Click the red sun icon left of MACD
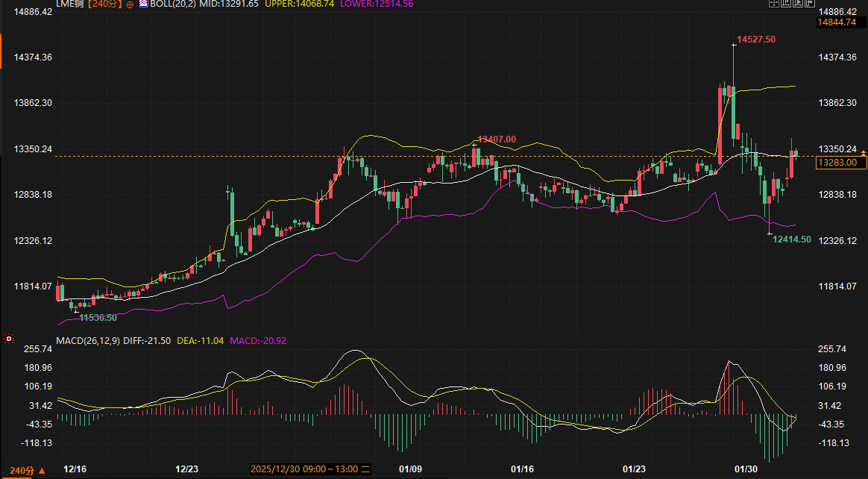 click(9, 339)
